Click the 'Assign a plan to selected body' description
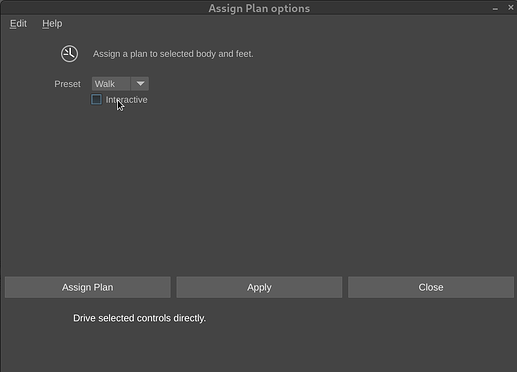This screenshot has width=517, height=372. pyautogui.click(x=173, y=54)
